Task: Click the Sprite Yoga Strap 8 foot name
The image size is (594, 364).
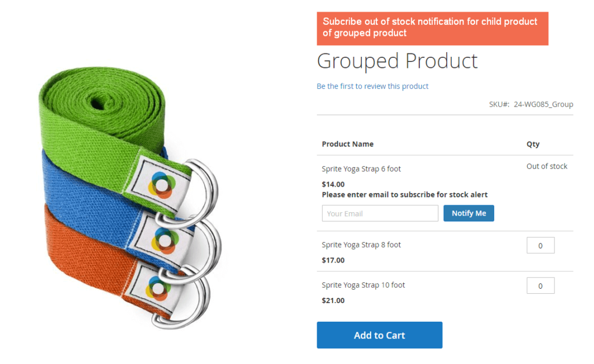Action: coord(361,245)
